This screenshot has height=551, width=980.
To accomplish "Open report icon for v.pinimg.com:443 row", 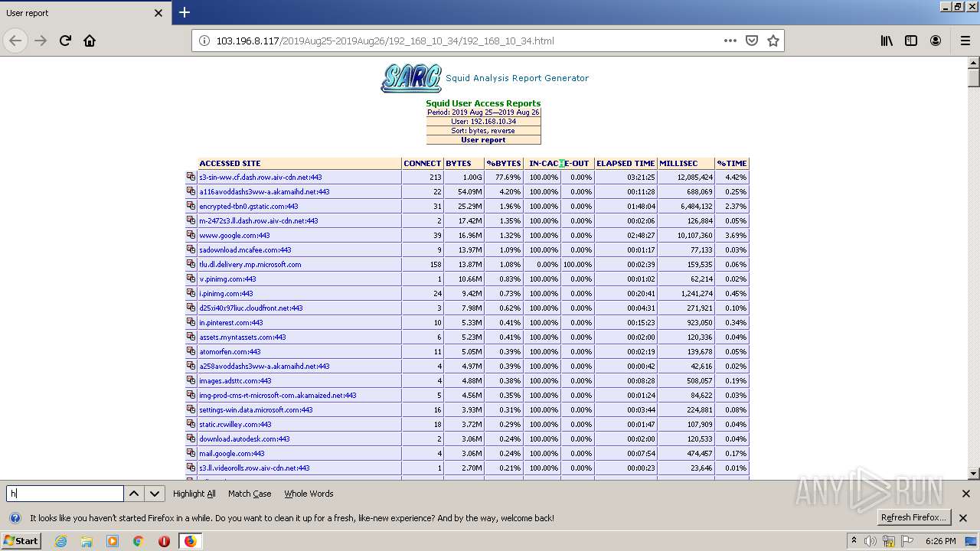I will (x=191, y=279).
